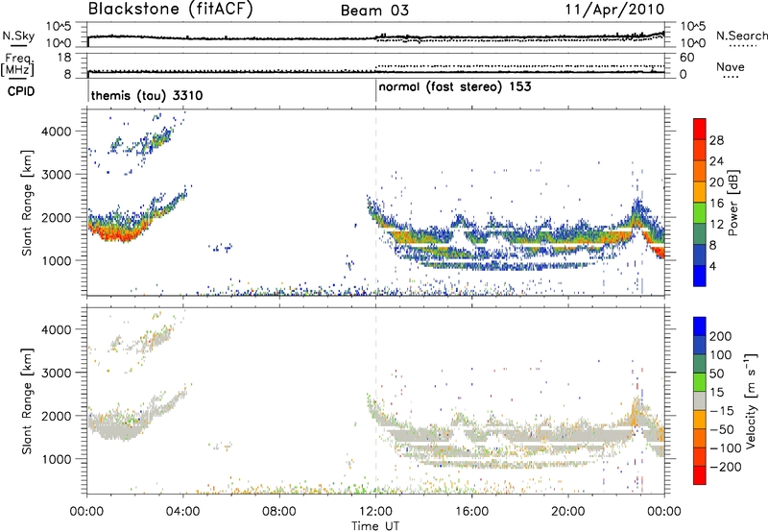The image size is (768, 532).
Task: Click the "Time UT" axis title
Action: pyautogui.click(x=375, y=526)
